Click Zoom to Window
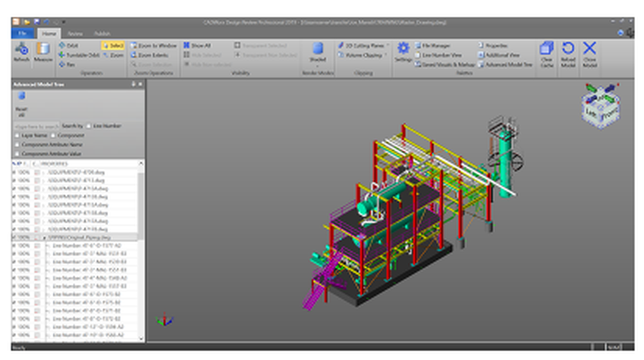The height and width of the screenshot is (360, 644). 154,46
